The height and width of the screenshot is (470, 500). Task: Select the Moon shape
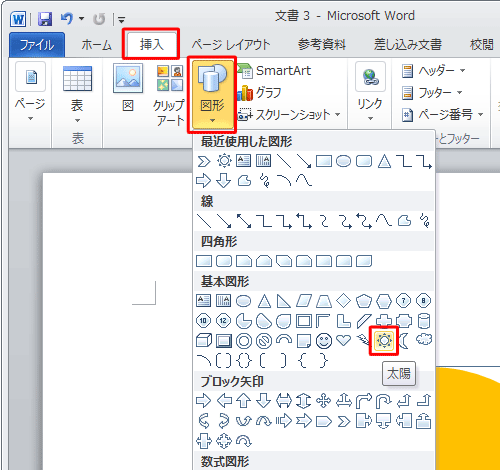(x=404, y=341)
